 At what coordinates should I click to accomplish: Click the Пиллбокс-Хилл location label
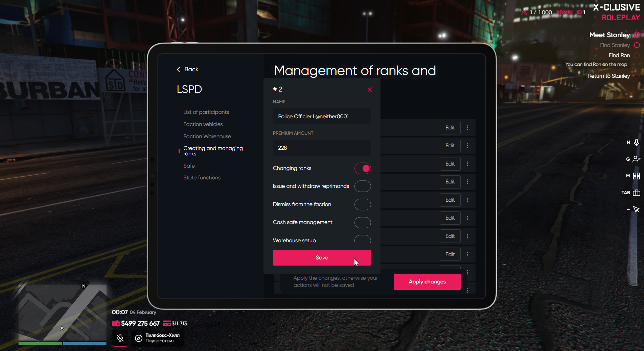(162, 335)
